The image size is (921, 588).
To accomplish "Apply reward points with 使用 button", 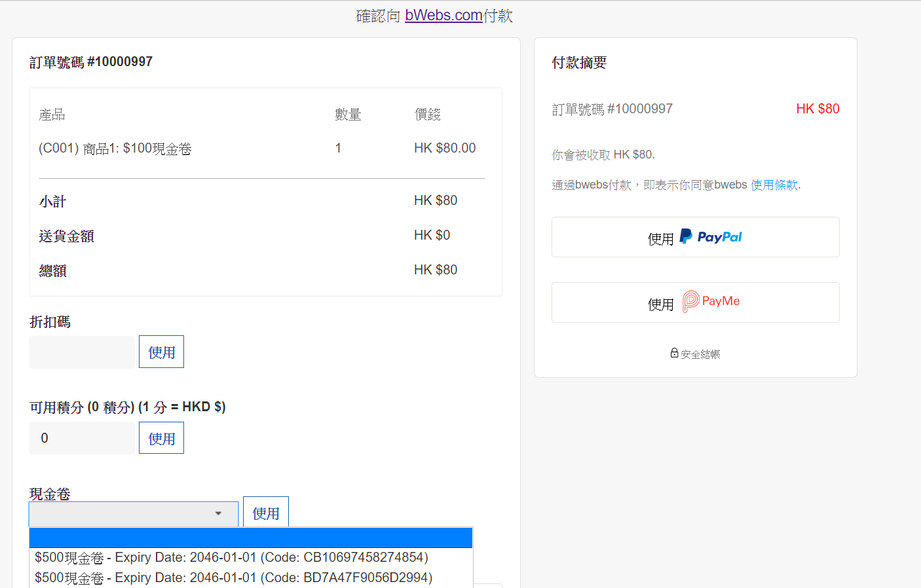I will coord(161,438).
